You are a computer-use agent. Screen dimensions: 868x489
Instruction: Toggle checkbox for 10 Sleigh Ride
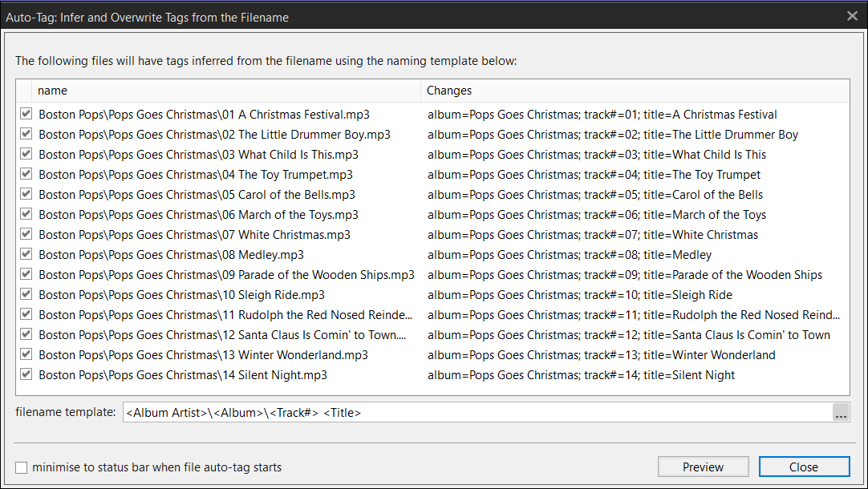coord(26,294)
